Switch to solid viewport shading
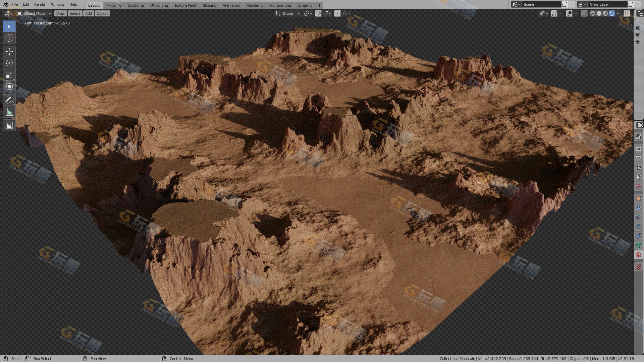Image resolution: width=644 pixels, height=362 pixels. [x=599, y=13]
